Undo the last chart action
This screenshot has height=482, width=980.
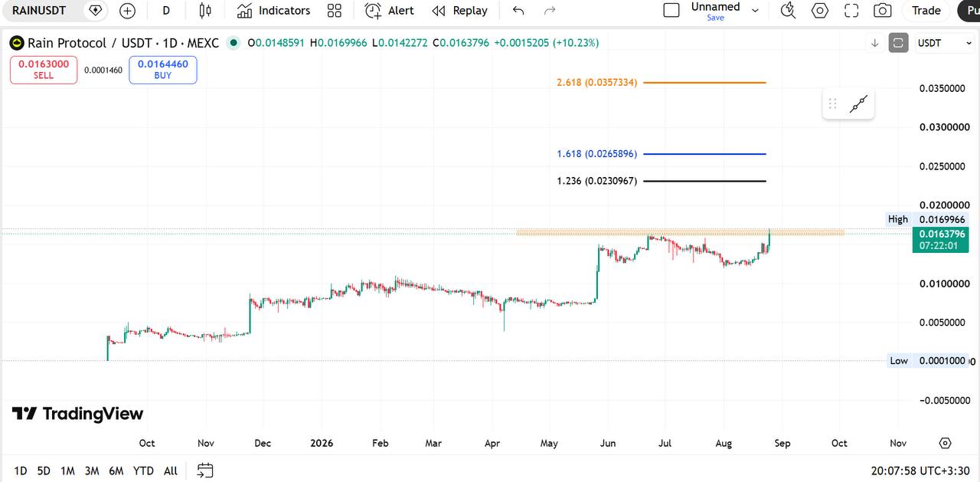tap(518, 11)
